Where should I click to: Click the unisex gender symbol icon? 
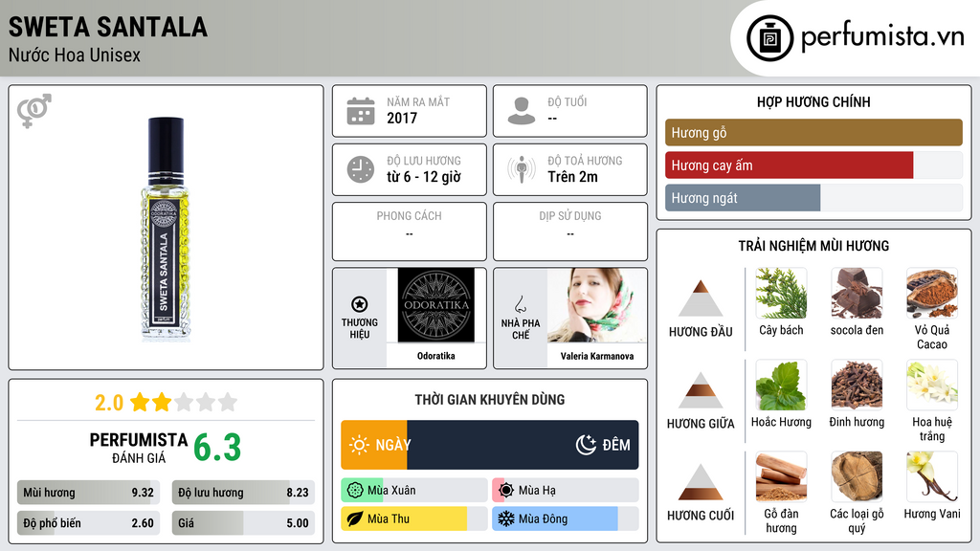[x=34, y=111]
